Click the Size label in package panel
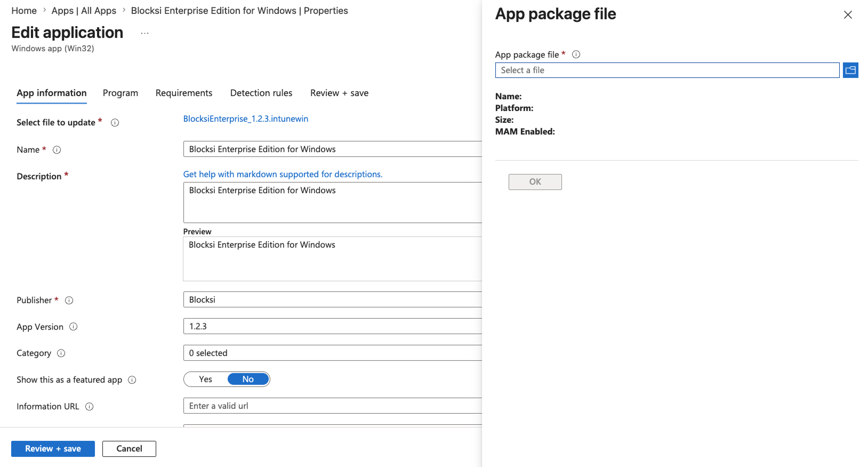This screenshot has width=868, height=467. point(504,120)
